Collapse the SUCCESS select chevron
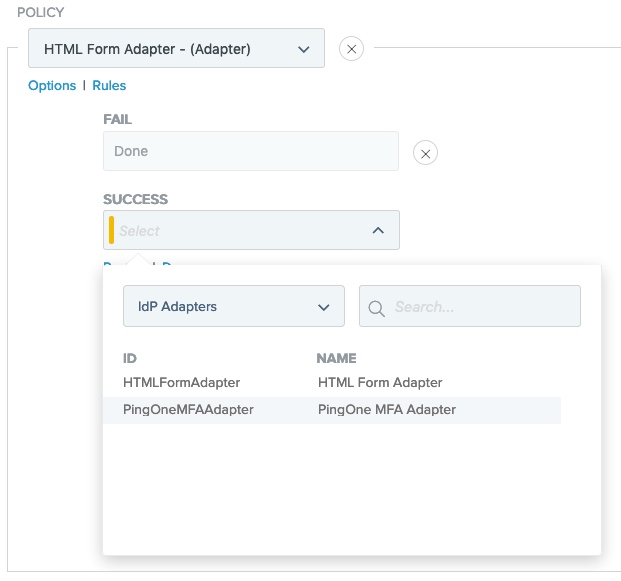Screen dimensions: 621x581 [x=378, y=230]
